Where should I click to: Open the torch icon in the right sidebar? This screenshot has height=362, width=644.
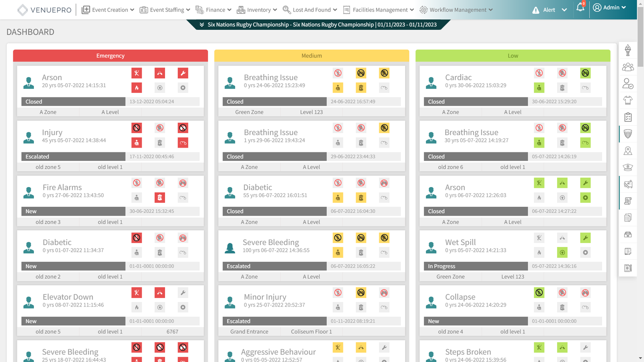pyautogui.click(x=627, y=50)
